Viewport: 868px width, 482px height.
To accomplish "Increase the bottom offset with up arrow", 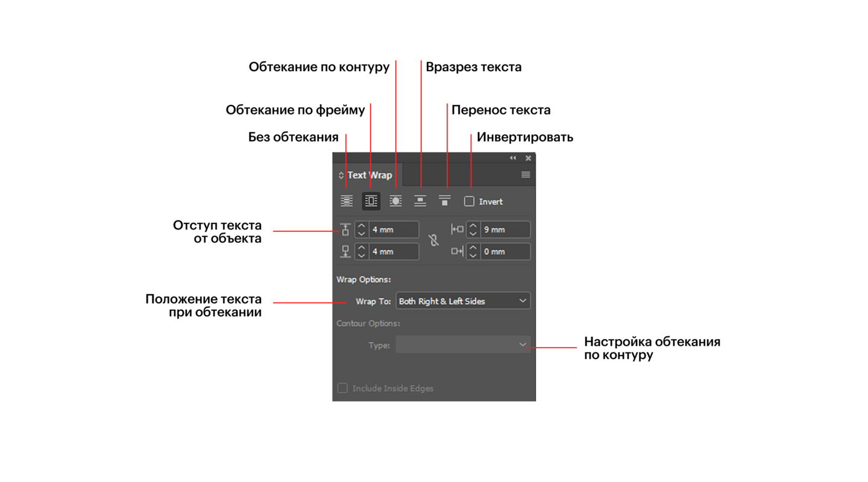I will click(362, 248).
